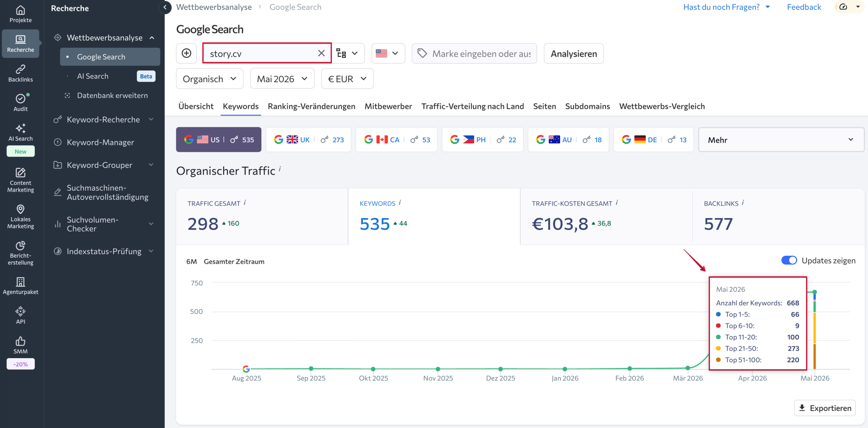868x428 pixels.
Task: Clear the story.cv domain with X
Action: 321,53
